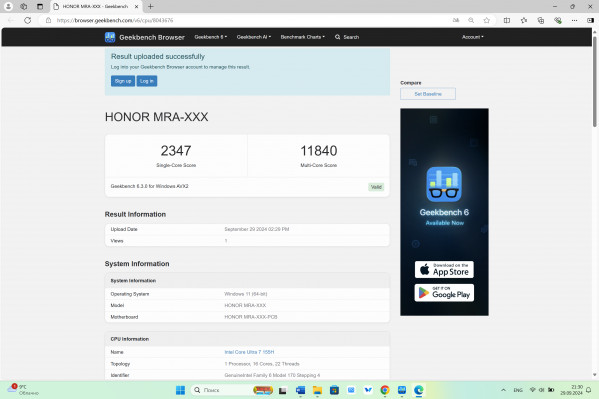This screenshot has height=399, width=599.
Task: Open Task View in taskbar
Action: [283, 390]
